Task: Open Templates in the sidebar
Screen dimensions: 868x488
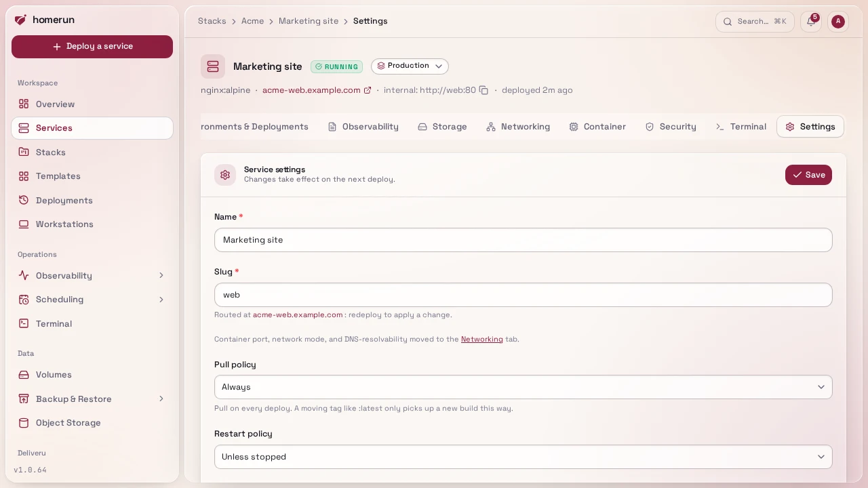Action: (x=92, y=176)
